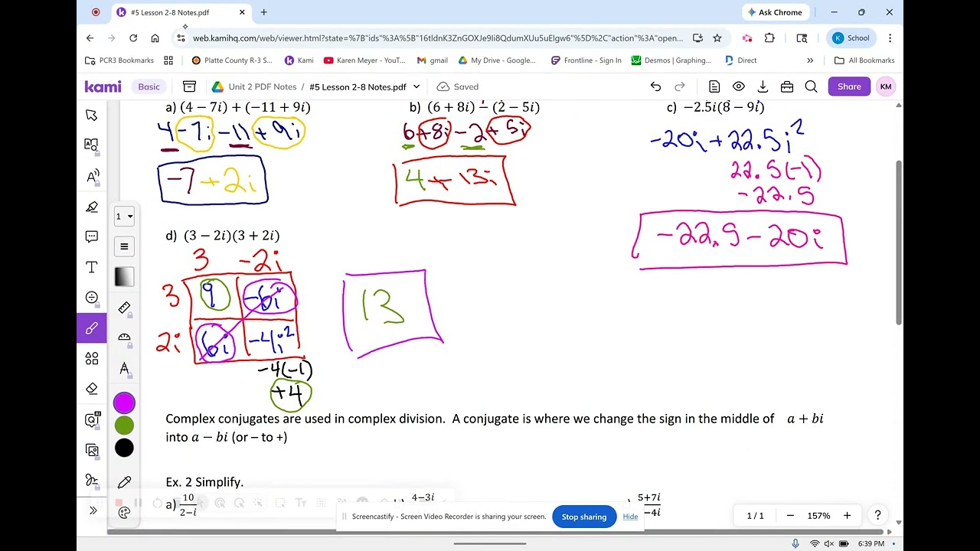Pick the green color swatch
This screenshot has height=551, width=980.
pyautogui.click(x=124, y=425)
